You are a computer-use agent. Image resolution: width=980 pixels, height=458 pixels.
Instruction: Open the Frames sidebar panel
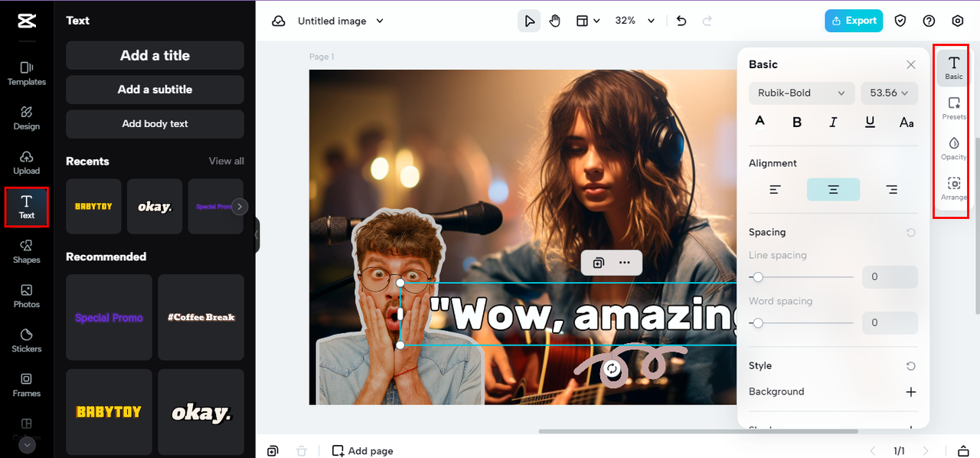click(27, 384)
